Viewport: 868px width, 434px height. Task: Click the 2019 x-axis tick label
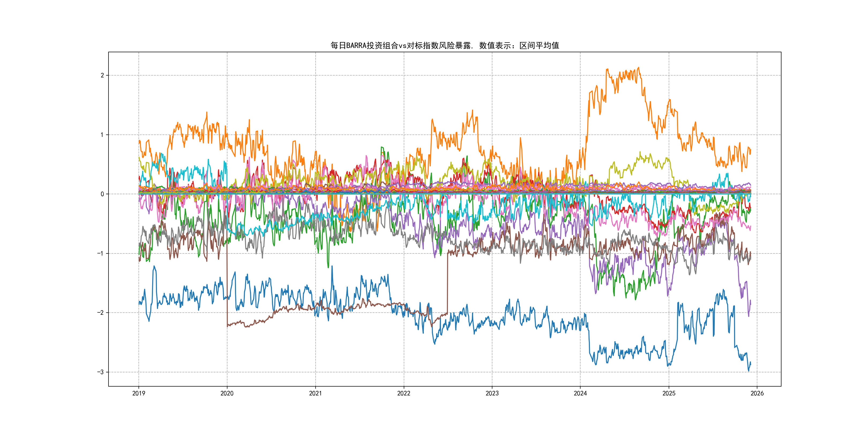pyautogui.click(x=139, y=393)
